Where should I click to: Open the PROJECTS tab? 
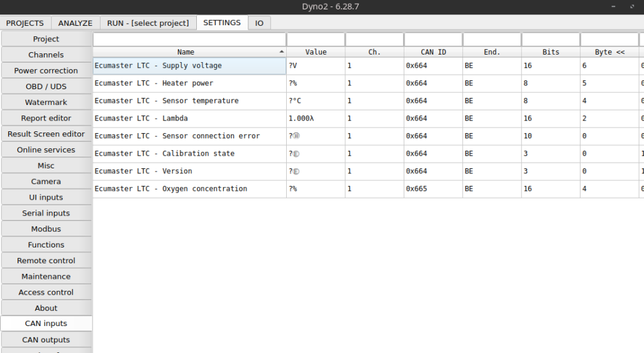25,23
